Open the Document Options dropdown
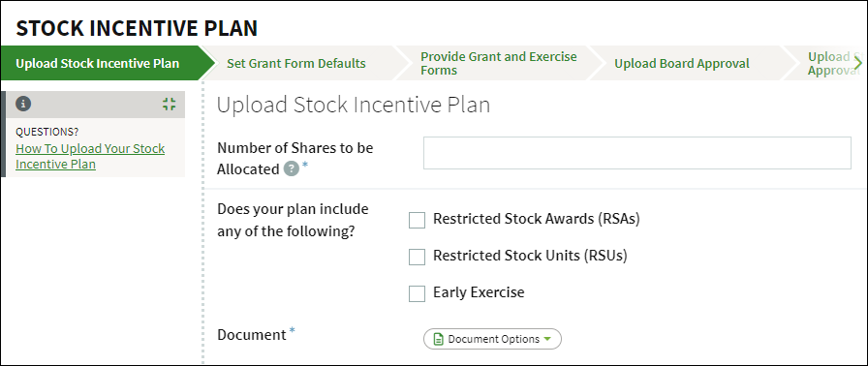Viewport: 868px width, 366px height. pos(492,339)
